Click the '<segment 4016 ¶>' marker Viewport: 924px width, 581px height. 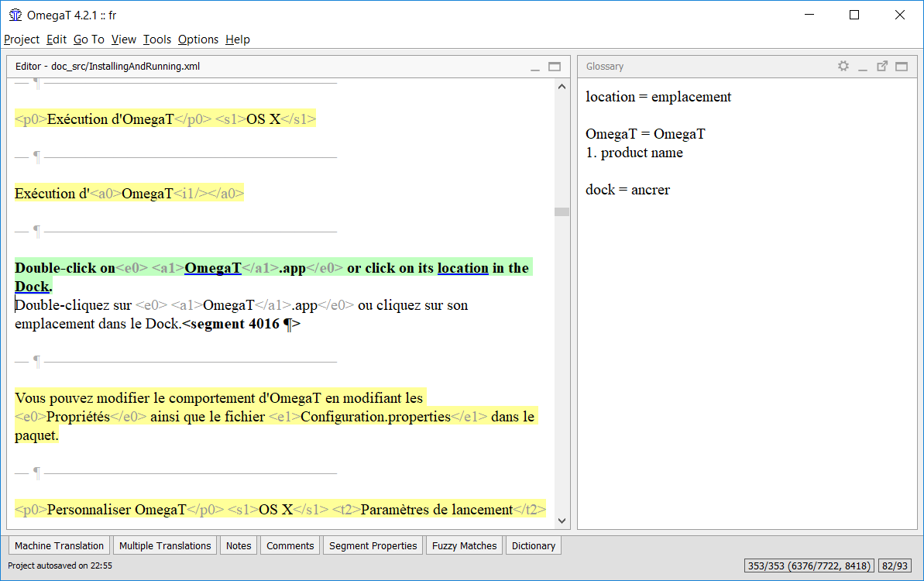point(242,324)
